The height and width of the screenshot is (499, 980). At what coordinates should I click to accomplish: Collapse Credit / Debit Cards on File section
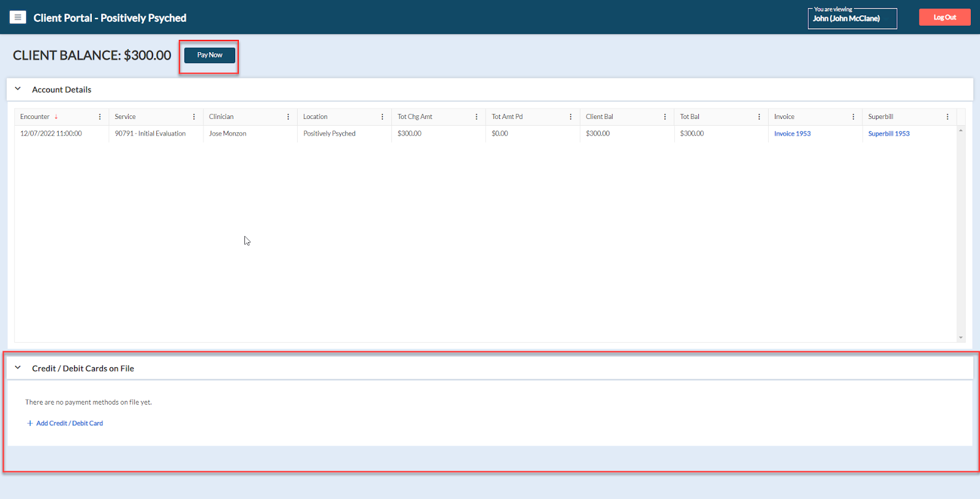click(18, 368)
